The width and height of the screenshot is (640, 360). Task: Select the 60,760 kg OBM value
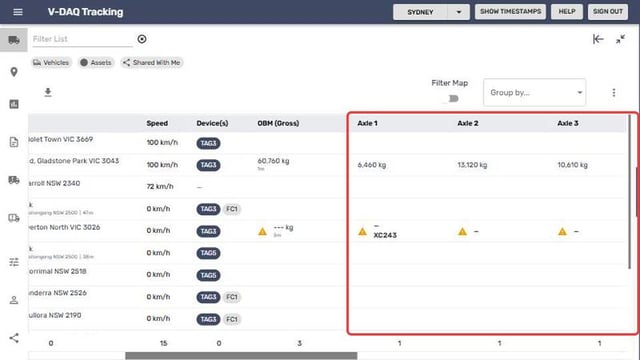[x=273, y=161]
